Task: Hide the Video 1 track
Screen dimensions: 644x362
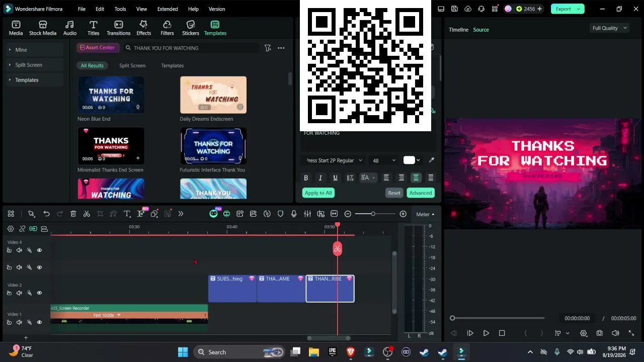Action: (39, 322)
